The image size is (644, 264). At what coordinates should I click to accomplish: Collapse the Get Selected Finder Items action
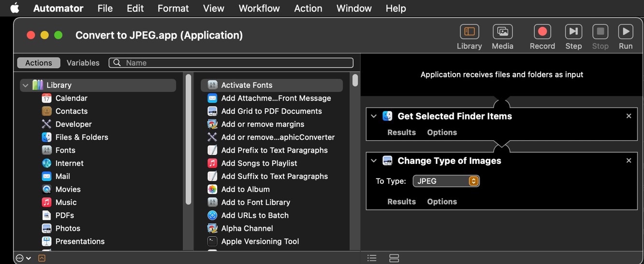tap(374, 117)
